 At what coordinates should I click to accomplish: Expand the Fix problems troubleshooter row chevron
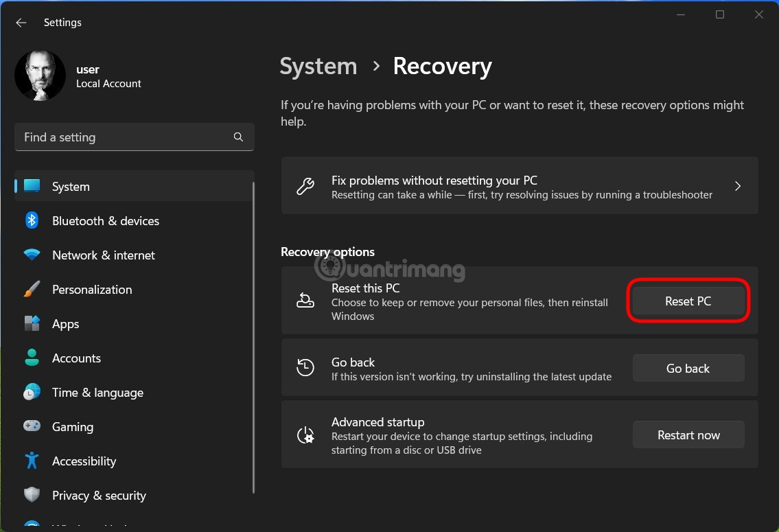(738, 186)
